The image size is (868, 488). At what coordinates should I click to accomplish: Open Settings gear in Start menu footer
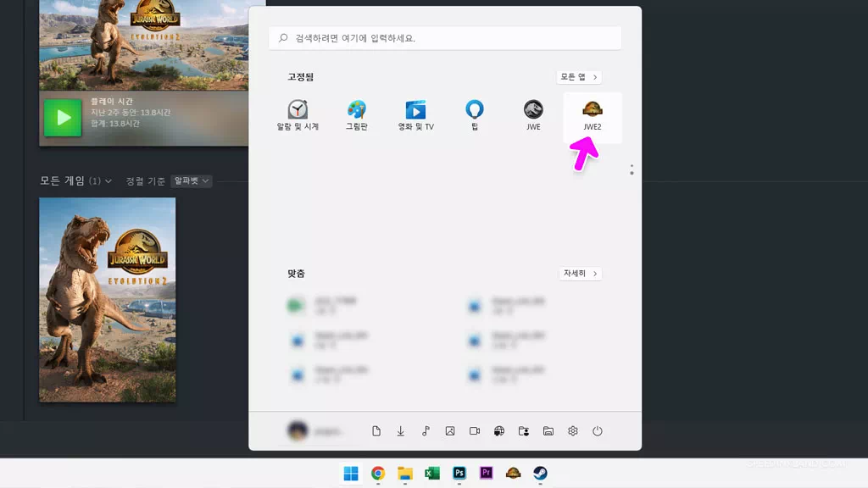point(573,431)
